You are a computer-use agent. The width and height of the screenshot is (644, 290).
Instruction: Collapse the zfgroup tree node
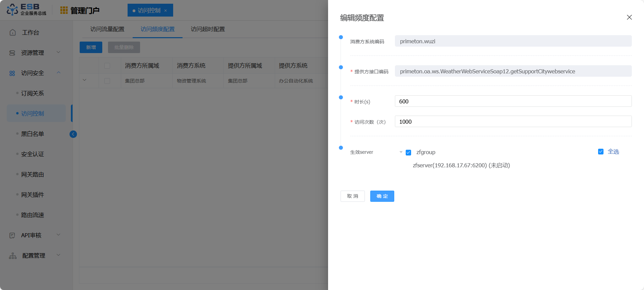click(401, 152)
